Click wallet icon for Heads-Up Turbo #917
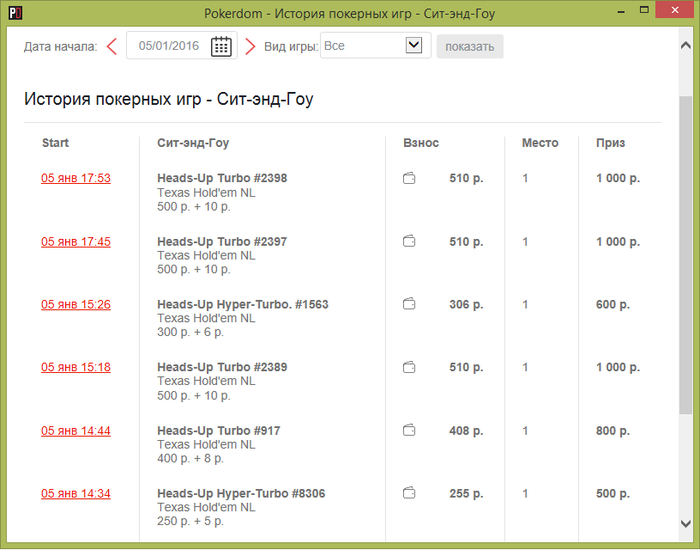Screen dimensions: 700x550 [x=409, y=431]
